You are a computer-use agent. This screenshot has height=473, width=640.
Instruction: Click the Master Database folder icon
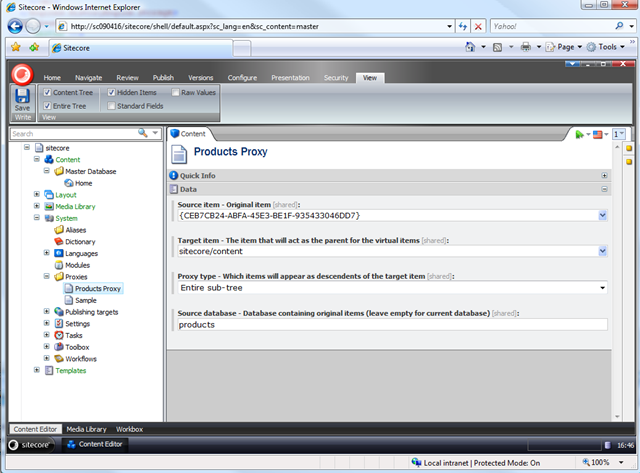[59, 171]
